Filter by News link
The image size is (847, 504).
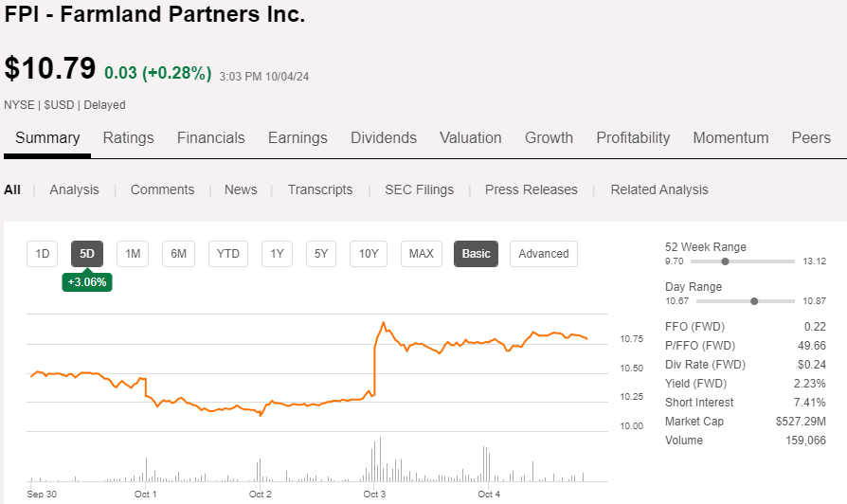pos(241,189)
